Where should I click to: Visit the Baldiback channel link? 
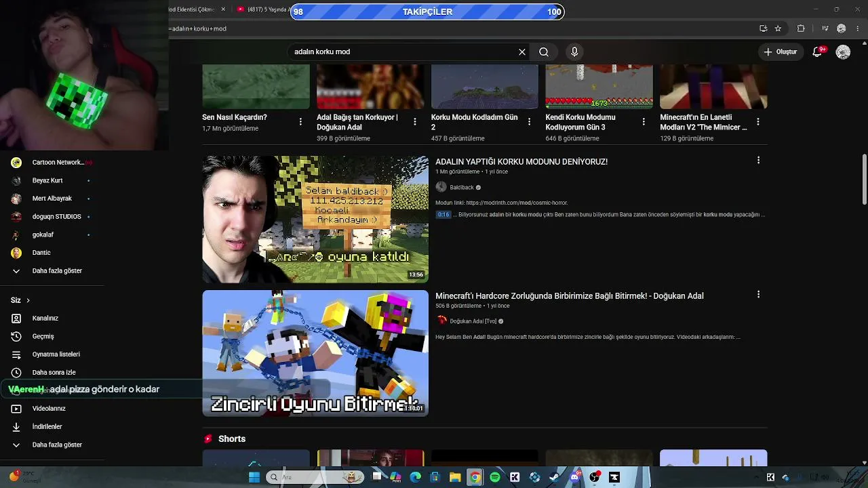[x=462, y=188]
